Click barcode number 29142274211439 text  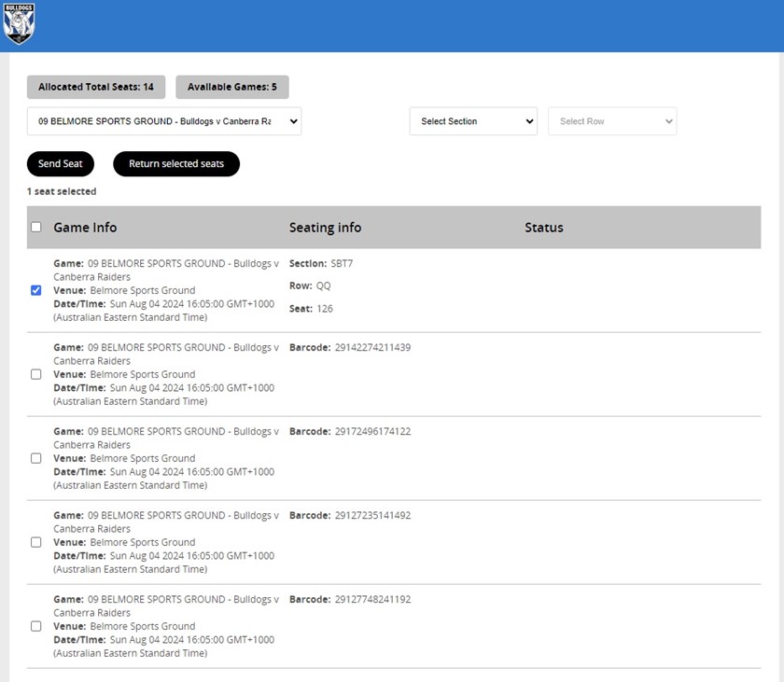click(372, 348)
